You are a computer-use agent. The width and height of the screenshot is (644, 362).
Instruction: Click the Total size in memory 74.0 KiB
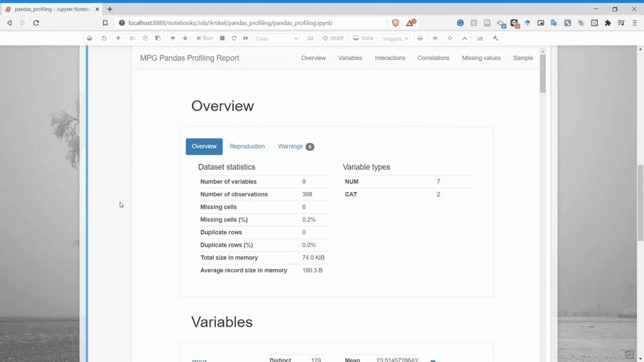tap(314, 258)
